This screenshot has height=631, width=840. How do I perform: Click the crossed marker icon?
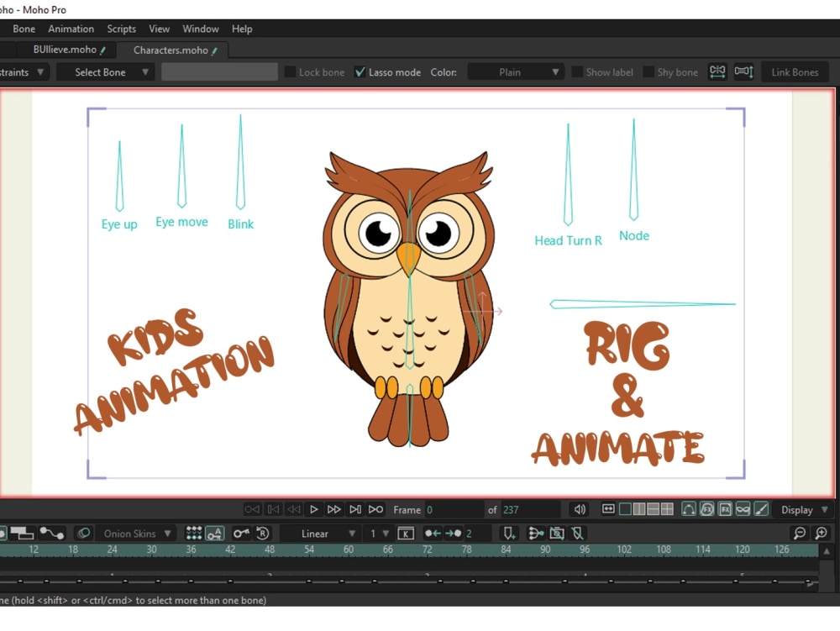[x=578, y=534]
